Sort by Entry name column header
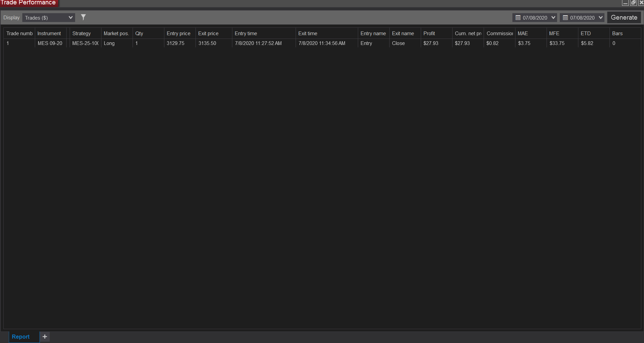 click(x=374, y=33)
